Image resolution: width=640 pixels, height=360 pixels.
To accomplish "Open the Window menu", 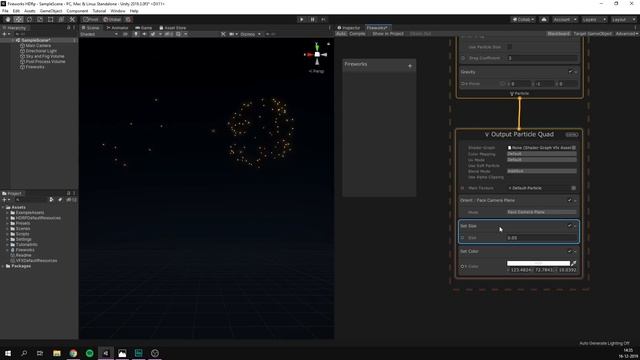I will coord(118,11).
